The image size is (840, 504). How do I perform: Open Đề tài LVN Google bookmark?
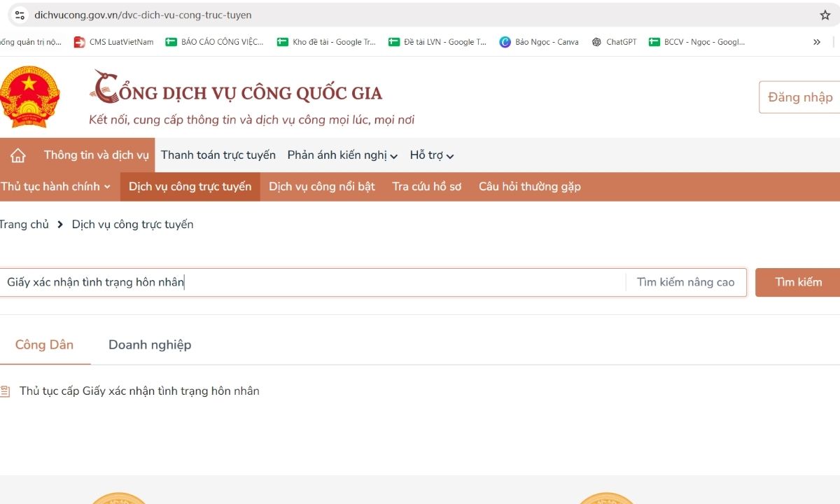click(437, 42)
